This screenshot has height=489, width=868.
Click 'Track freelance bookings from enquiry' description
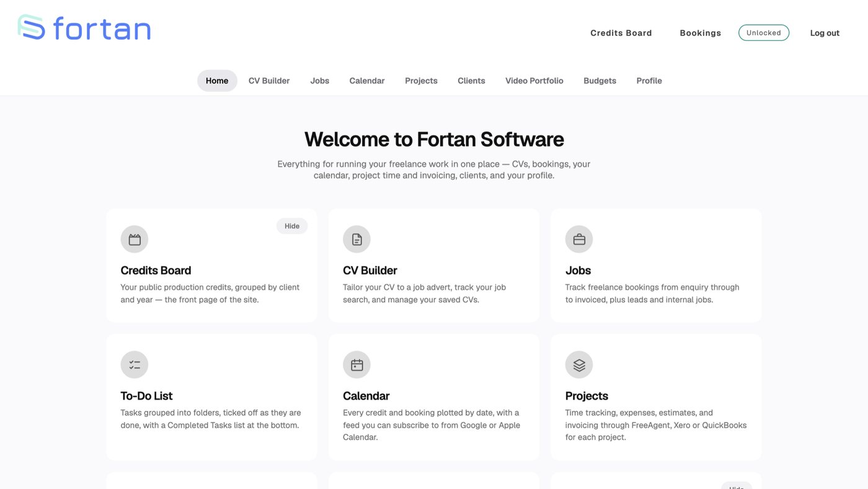(652, 293)
